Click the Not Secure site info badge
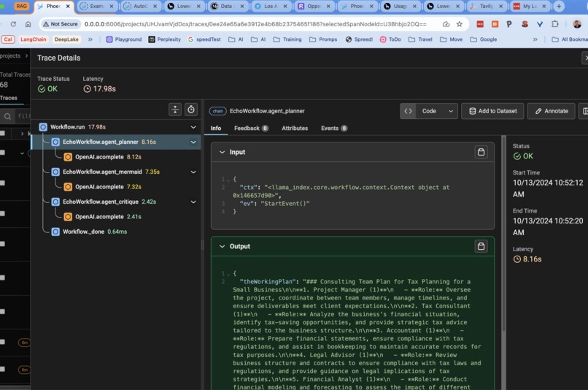Screen dimensions: 588x390 [61, 24]
